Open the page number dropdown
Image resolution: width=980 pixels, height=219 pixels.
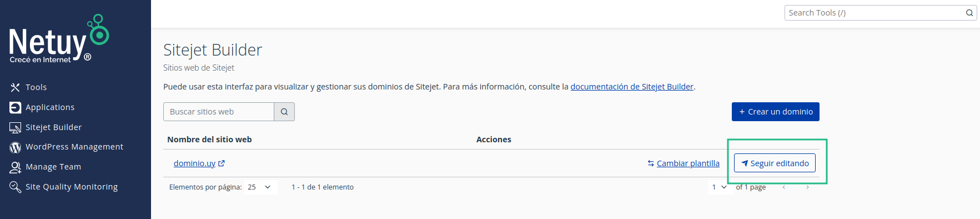720,187
